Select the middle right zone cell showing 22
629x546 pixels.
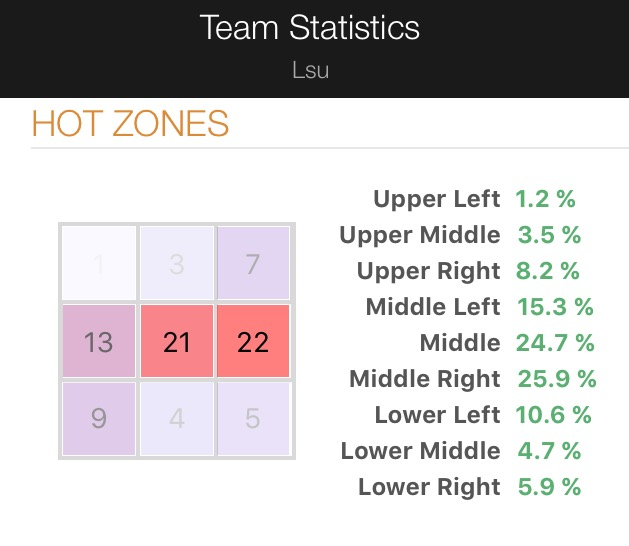pos(253,342)
